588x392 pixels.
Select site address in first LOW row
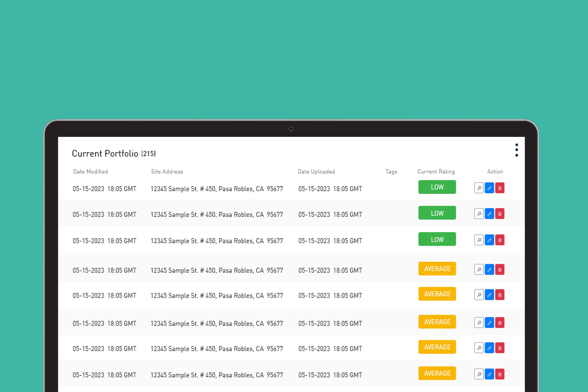217,189
